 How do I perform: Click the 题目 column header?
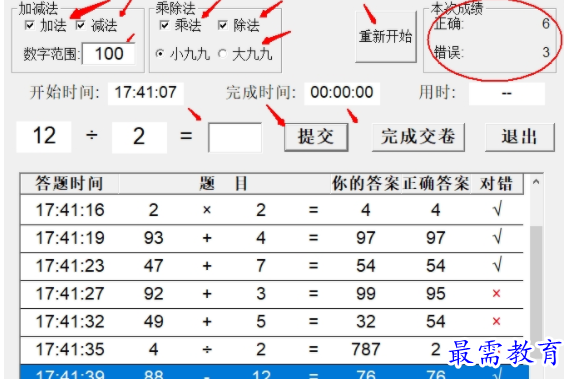[x=224, y=184]
